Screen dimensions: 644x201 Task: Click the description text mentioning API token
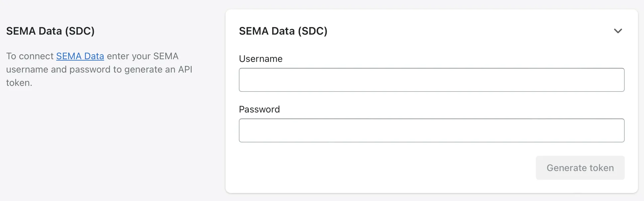click(x=99, y=69)
